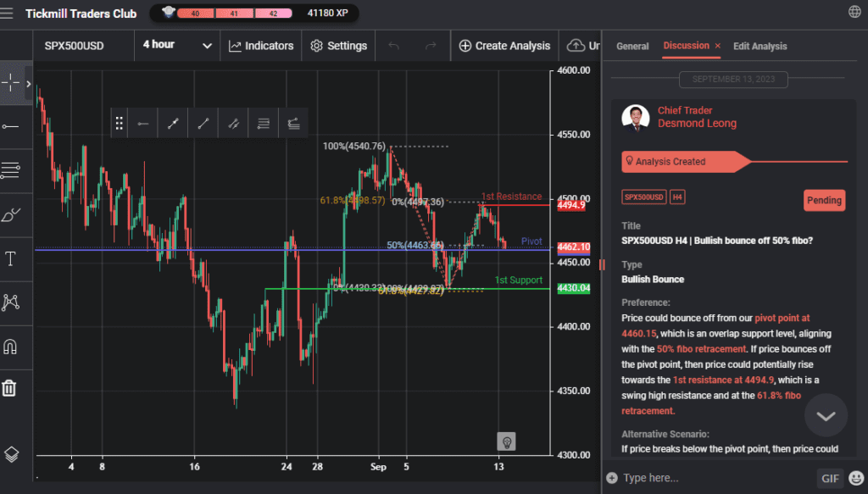
Task: Open the Edit Analysis tab
Action: (760, 47)
